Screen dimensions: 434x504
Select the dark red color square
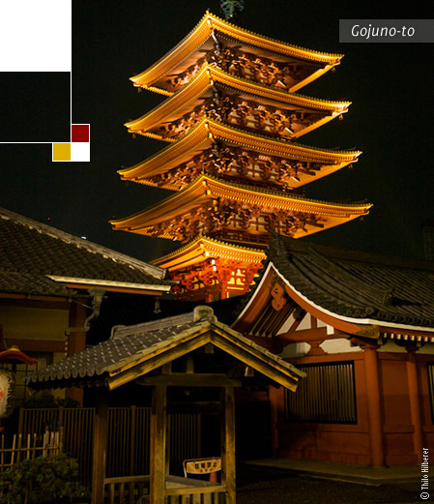coord(80,133)
